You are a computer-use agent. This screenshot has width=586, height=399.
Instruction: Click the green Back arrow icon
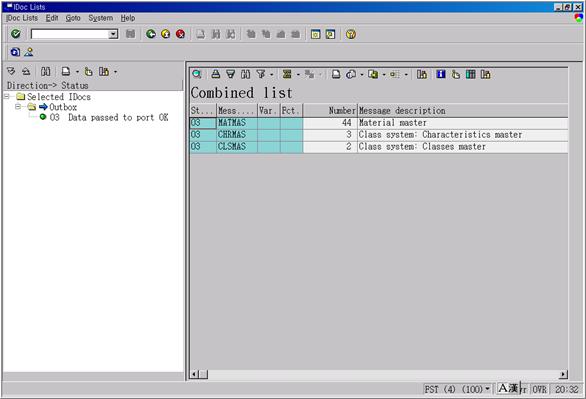click(x=151, y=34)
